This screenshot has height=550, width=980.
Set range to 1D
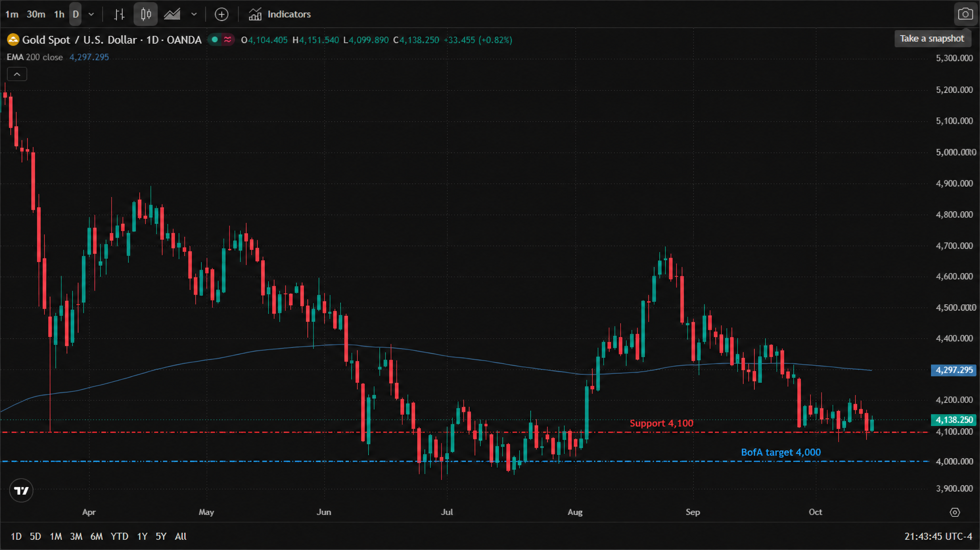point(16,537)
